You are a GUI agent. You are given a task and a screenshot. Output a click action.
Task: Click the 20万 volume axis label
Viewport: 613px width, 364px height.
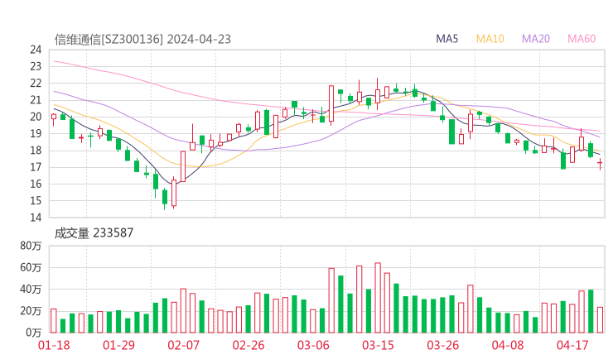pos(31,311)
